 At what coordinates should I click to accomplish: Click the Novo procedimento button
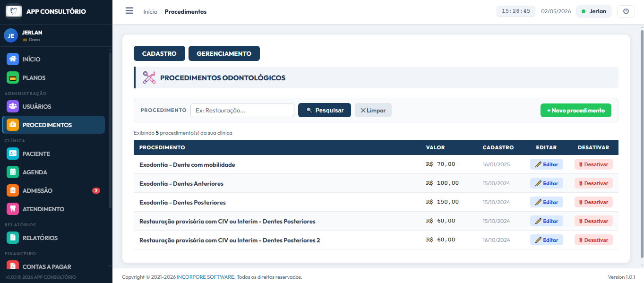coord(576,110)
